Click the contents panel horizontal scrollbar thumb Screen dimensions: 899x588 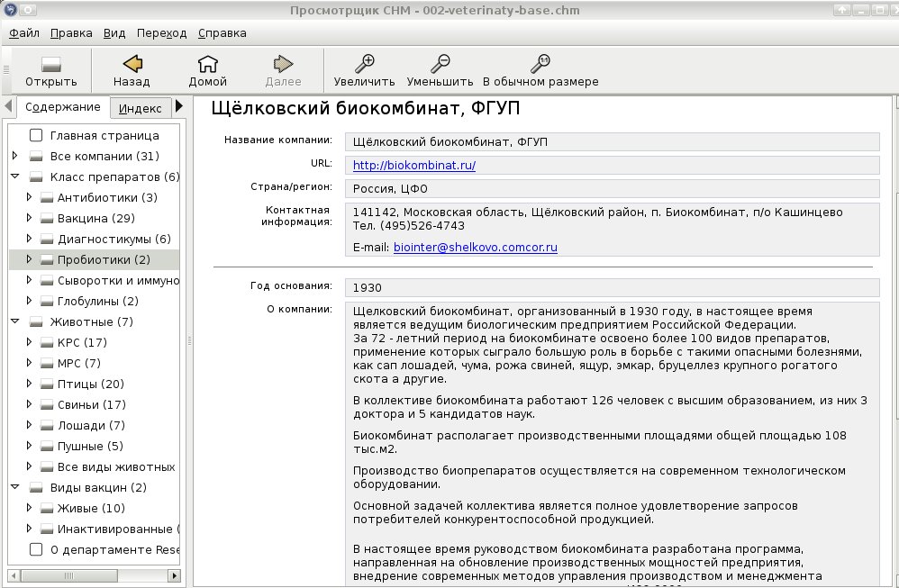pos(68,575)
